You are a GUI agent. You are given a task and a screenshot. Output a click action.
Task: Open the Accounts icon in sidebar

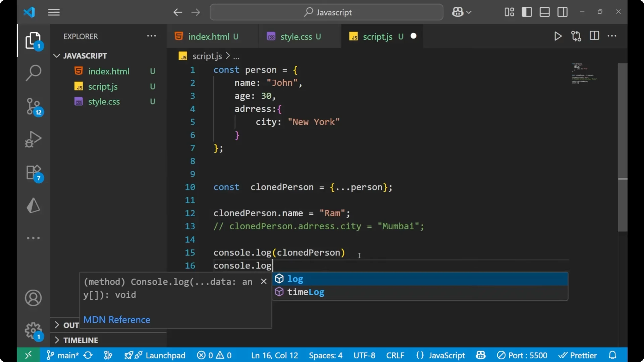point(33,298)
